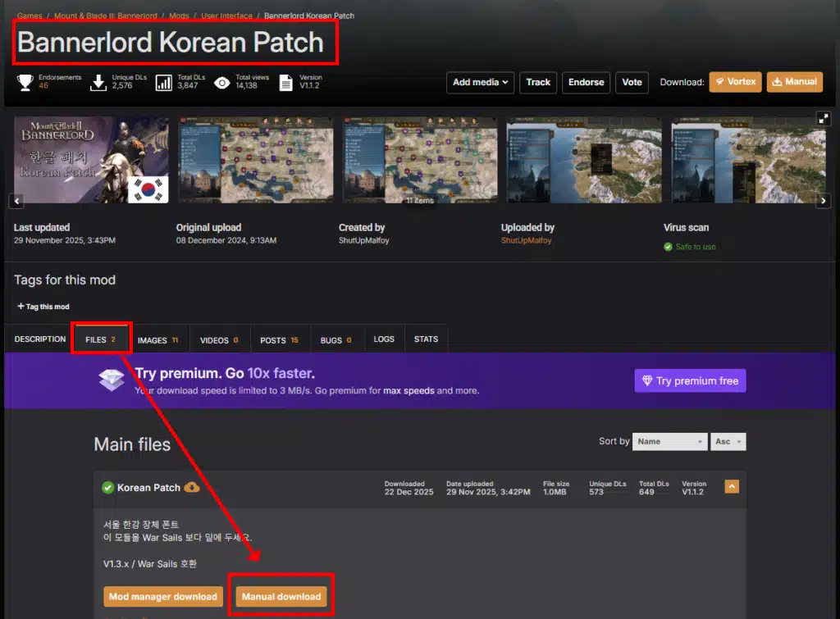This screenshot has width=840, height=619.
Task: Switch to the Posts tab
Action: coord(279,340)
